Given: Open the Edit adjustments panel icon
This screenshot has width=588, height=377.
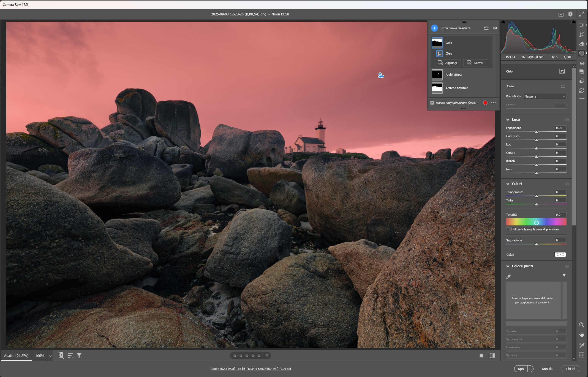Looking at the screenshot, I should (x=581, y=25).
